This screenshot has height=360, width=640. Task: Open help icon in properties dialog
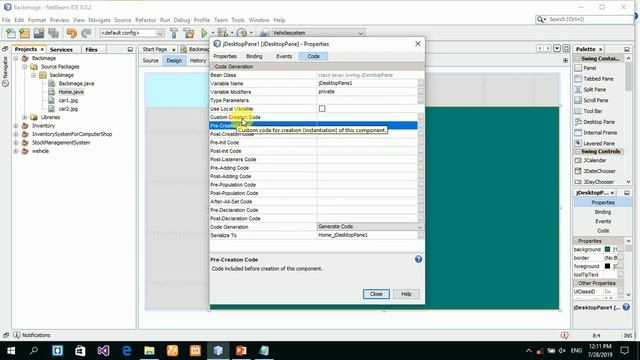(418, 259)
